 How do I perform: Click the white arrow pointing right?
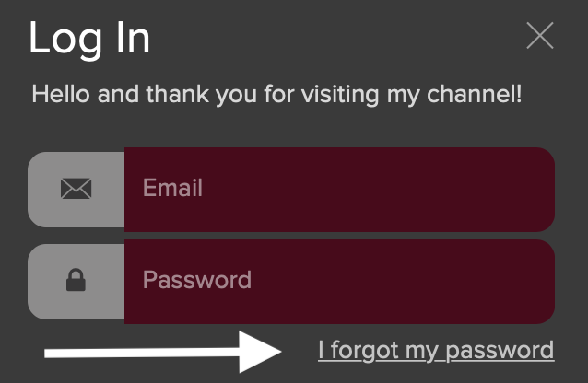[163, 352]
